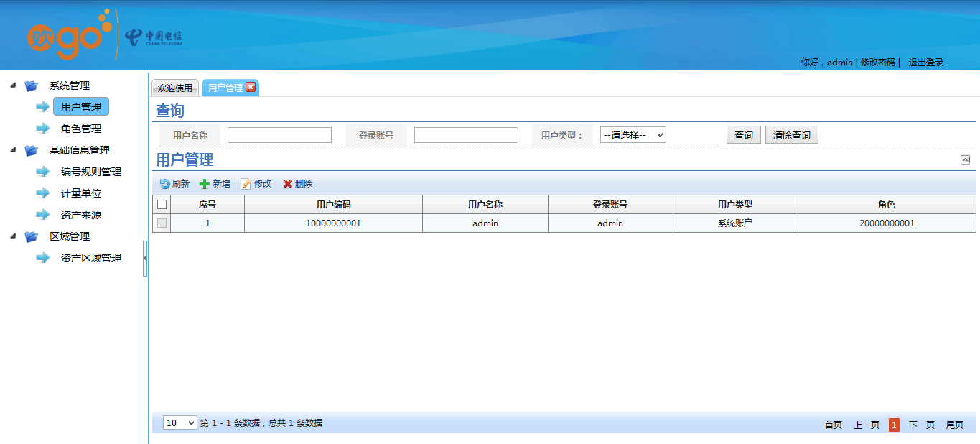Focus the 用户名称 input field
Screen dimensions: 980x444
[x=279, y=135]
